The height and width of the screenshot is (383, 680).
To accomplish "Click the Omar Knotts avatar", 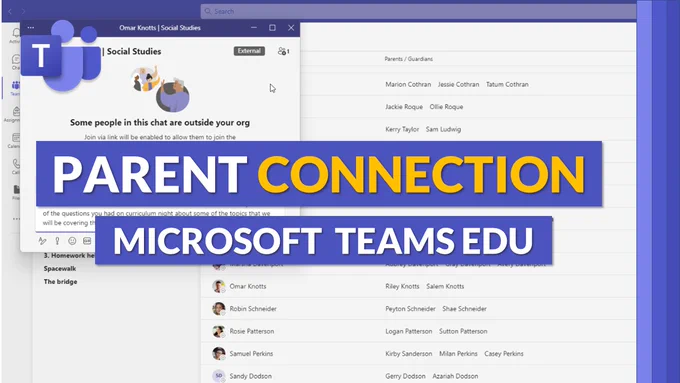I will 218,286.
